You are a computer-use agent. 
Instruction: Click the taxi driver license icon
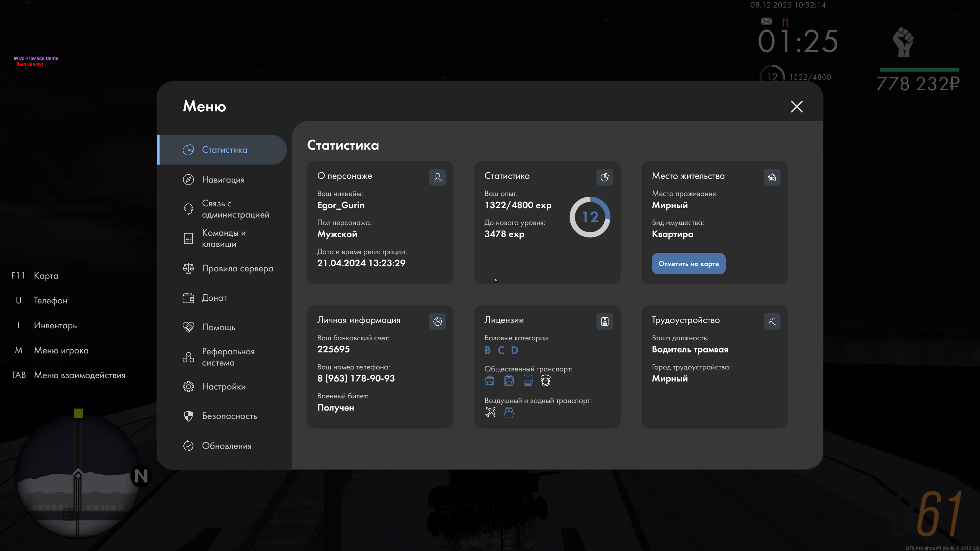[x=546, y=380]
